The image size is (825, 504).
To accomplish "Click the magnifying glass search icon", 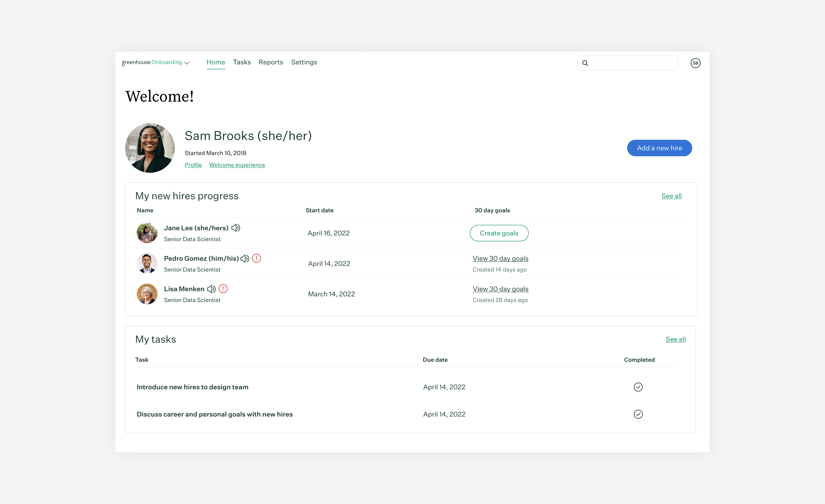I will tap(585, 63).
